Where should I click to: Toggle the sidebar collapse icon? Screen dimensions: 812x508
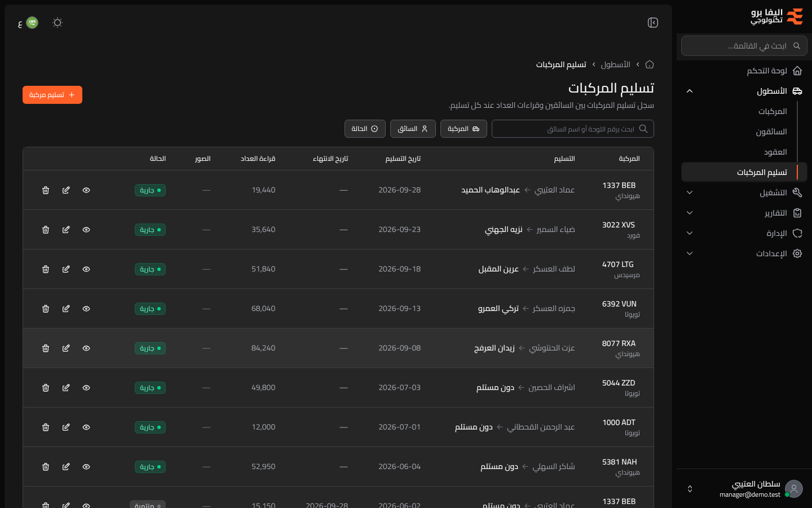[x=653, y=23]
